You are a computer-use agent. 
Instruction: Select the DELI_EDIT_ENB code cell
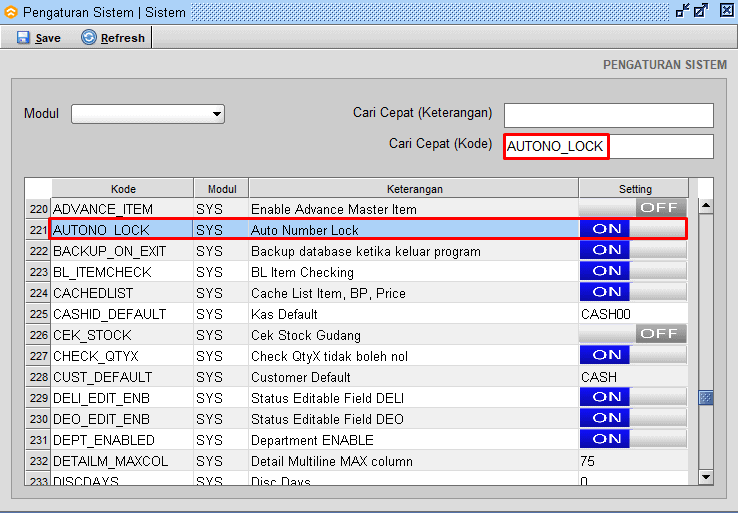tap(122, 398)
